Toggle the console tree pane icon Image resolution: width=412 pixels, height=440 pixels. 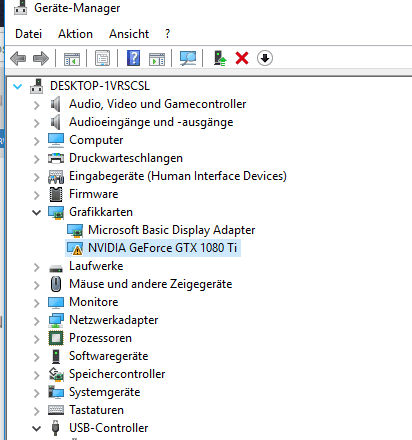(x=72, y=58)
